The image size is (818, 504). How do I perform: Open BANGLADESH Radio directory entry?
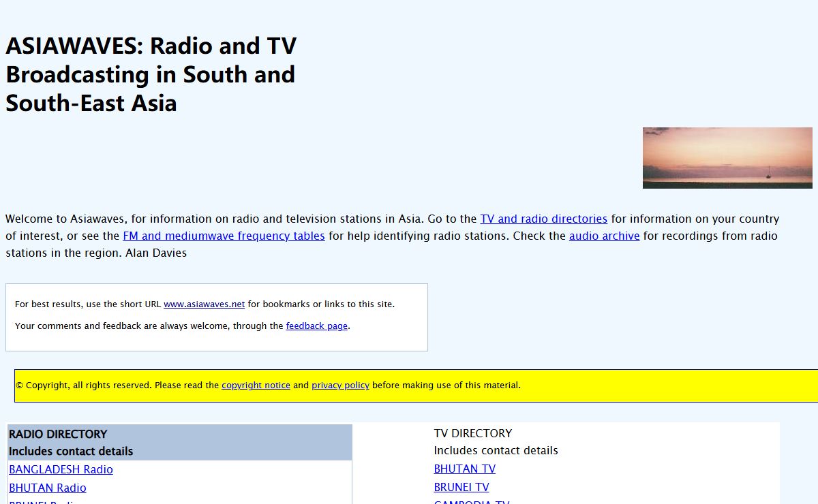click(x=61, y=470)
